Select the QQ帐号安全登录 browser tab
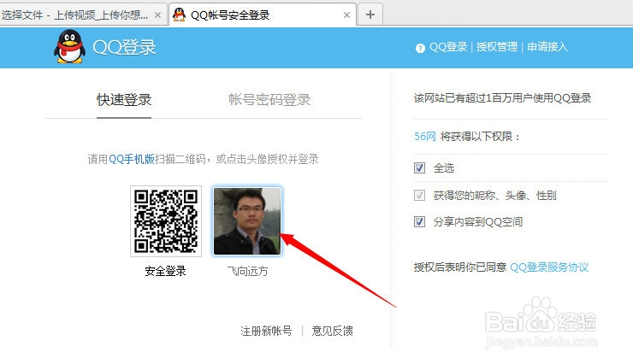Viewport: 633px width, 364px height. click(x=263, y=15)
